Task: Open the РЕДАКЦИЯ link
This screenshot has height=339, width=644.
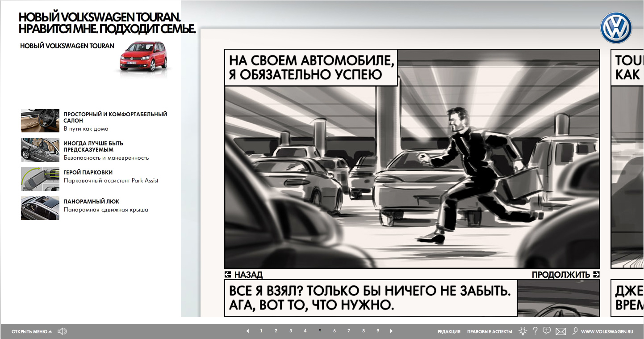Action: (x=449, y=332)
